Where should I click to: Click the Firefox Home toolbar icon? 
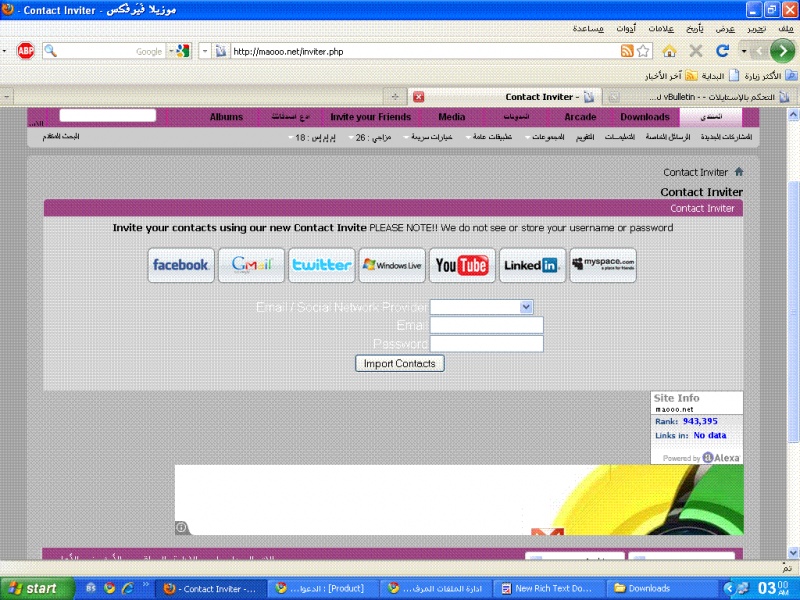pos(669,50)
